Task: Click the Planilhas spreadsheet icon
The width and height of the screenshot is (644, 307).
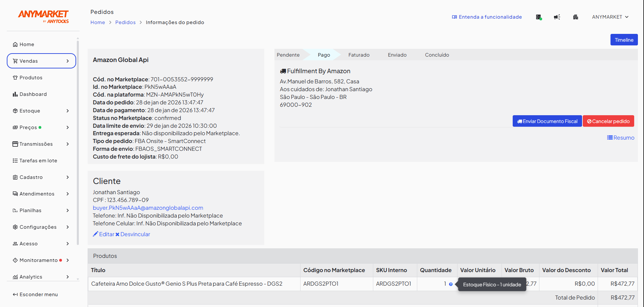Action: pos(15,210)
